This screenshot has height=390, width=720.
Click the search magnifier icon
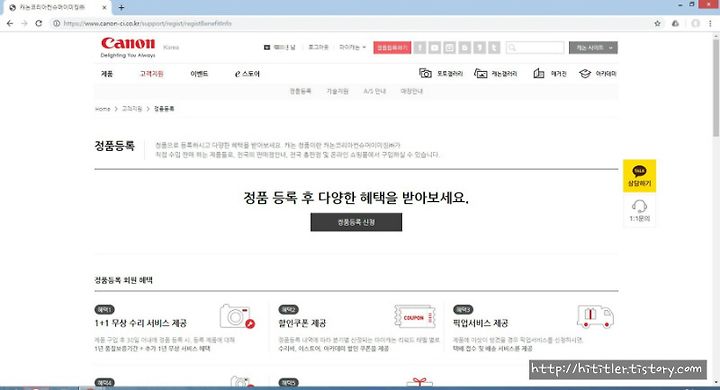pyautogui.click(x=512, y=47)
